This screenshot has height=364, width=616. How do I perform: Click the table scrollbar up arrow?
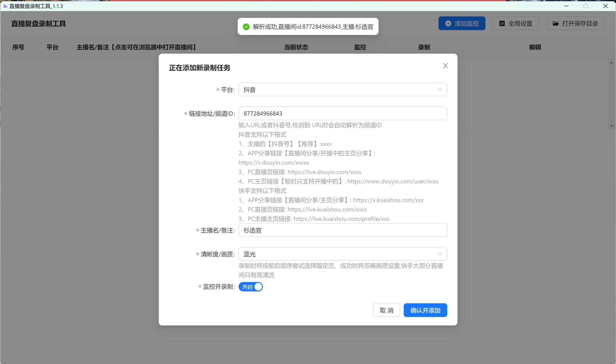(611, 63)
